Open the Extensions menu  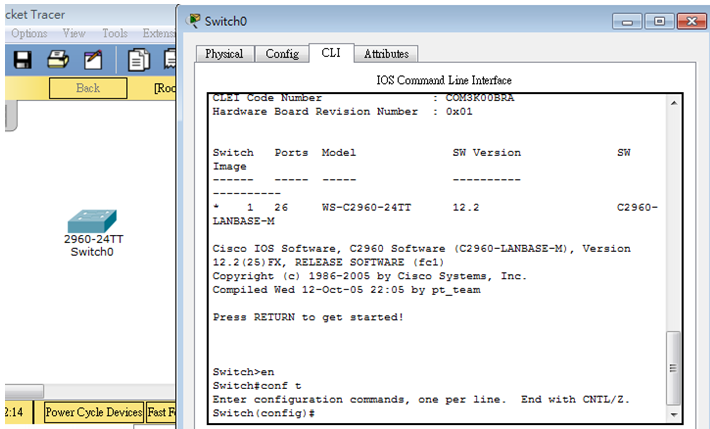159,33
